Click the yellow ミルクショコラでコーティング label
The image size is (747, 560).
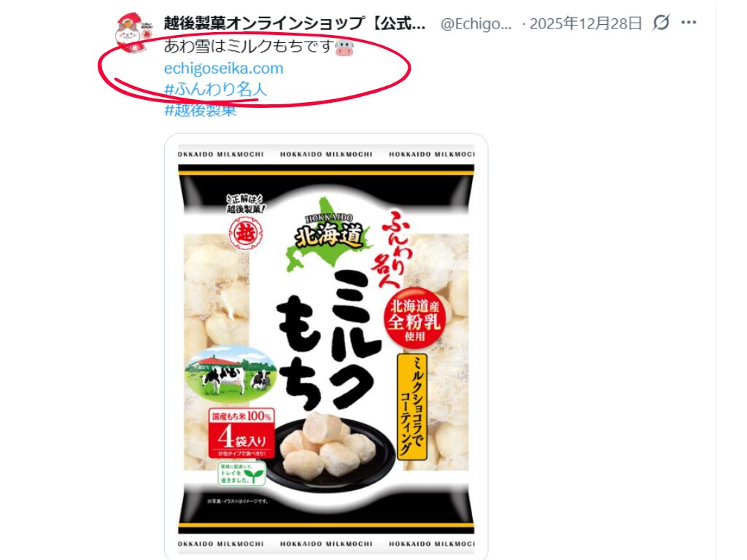click(411, 406)
